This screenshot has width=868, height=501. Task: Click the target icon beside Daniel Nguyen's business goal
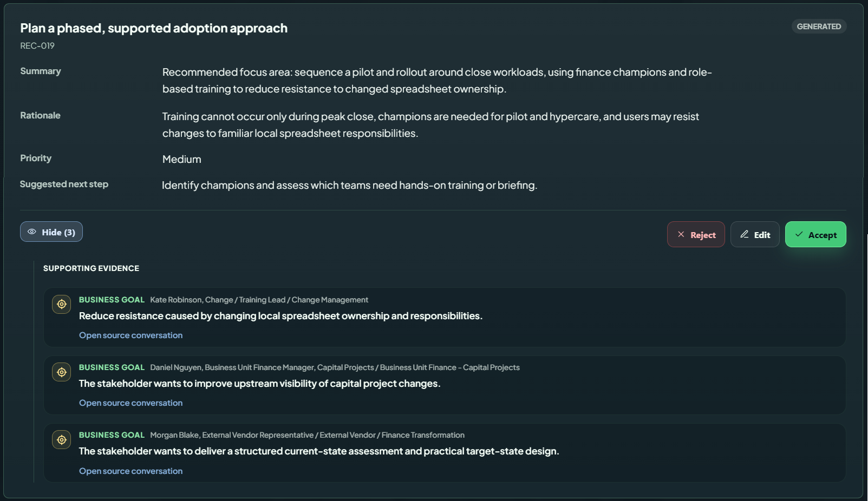tap(62, 372)
